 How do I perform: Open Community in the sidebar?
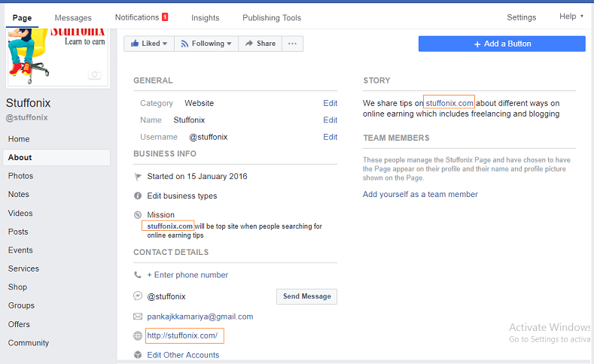coord(29,343)
